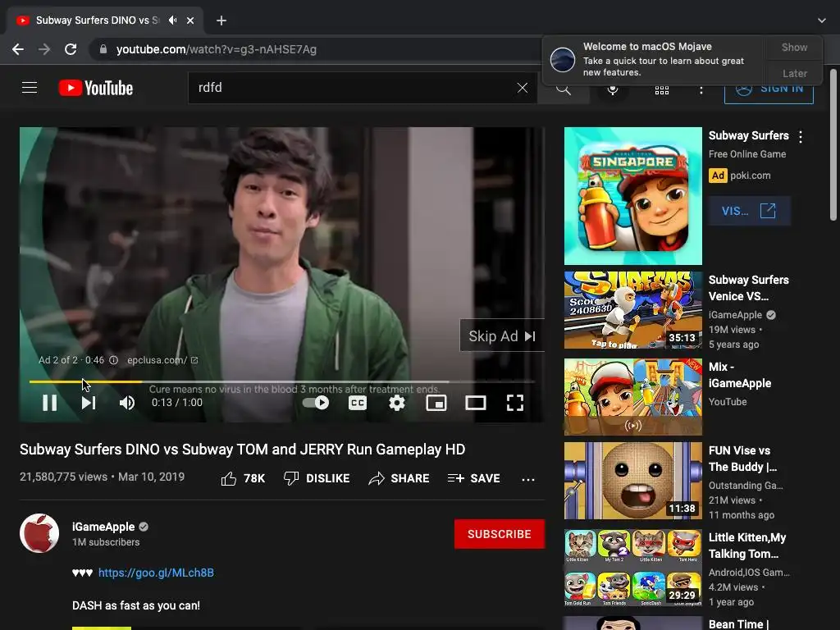Click FUN Vise vs The Buddy title

click(742, 459)
